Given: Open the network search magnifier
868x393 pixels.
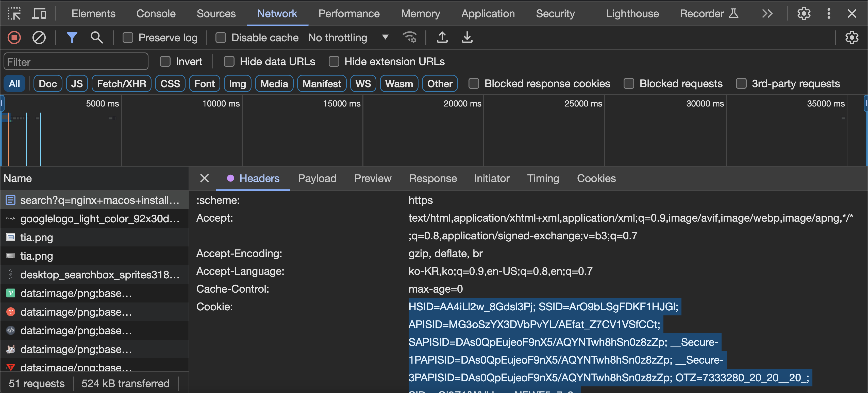Looking at the screenshot, I should pyautogui.click(x=97, y=37).
